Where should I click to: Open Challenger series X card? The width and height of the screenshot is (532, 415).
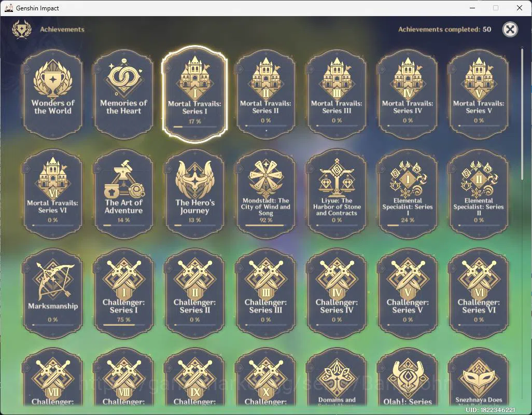pyautogui.click(x=265, y=377)
